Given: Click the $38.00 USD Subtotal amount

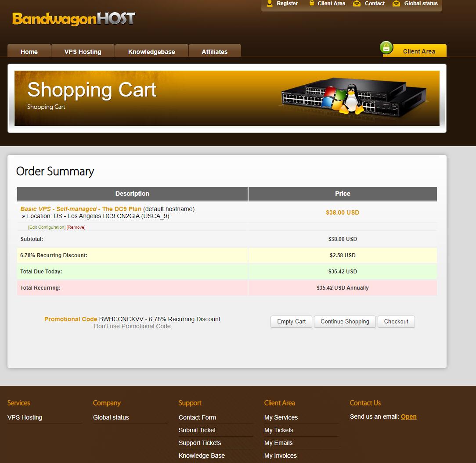Looking at the screenshot, I should 343,239.
